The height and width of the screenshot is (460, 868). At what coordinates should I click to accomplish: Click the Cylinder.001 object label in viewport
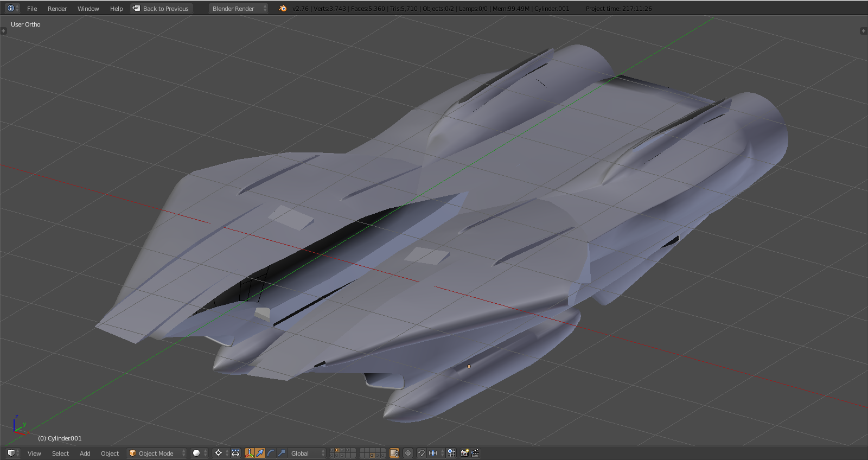click(x=60, y=438)
